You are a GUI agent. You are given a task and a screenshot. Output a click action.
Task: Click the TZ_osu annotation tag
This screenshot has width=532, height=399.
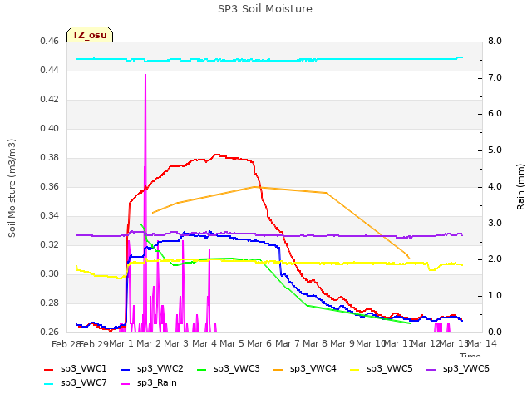click(x=90, y=35)
